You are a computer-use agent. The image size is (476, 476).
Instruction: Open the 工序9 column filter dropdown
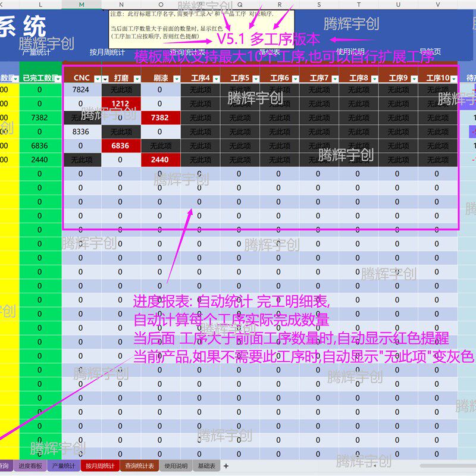coord(414,79)
